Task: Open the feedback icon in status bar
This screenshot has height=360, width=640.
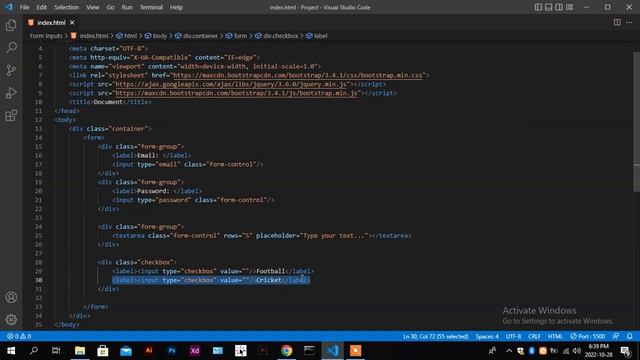Action: (x=616, y=336)
